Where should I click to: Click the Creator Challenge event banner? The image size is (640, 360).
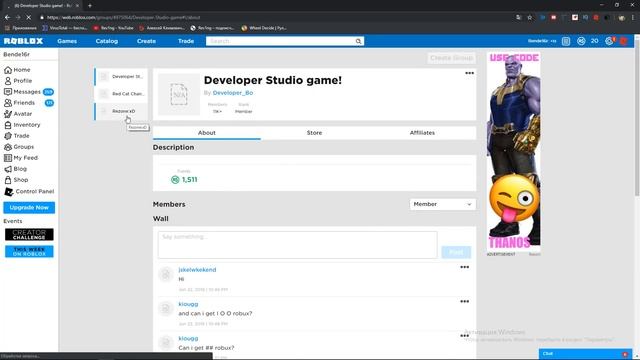29,235
